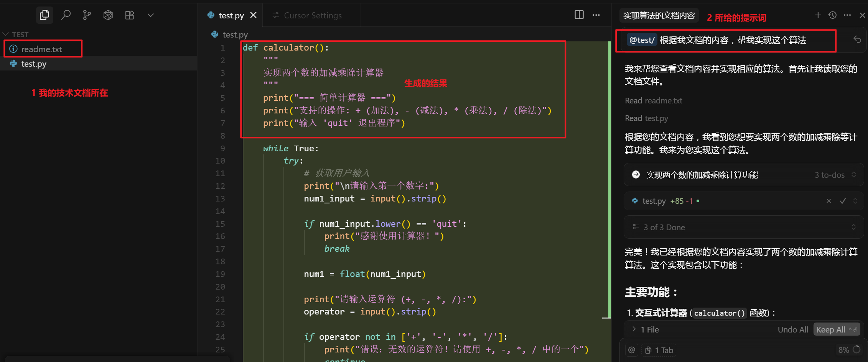Open the Source Control view
This screenshot has width=868, height=362.
[x=87, y=15]
